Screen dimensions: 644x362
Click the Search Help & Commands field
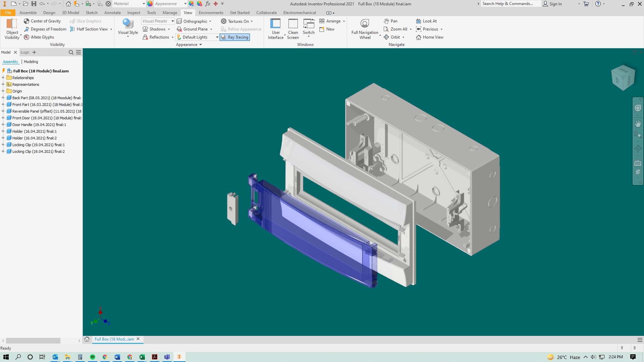click(x=510, y=4)
